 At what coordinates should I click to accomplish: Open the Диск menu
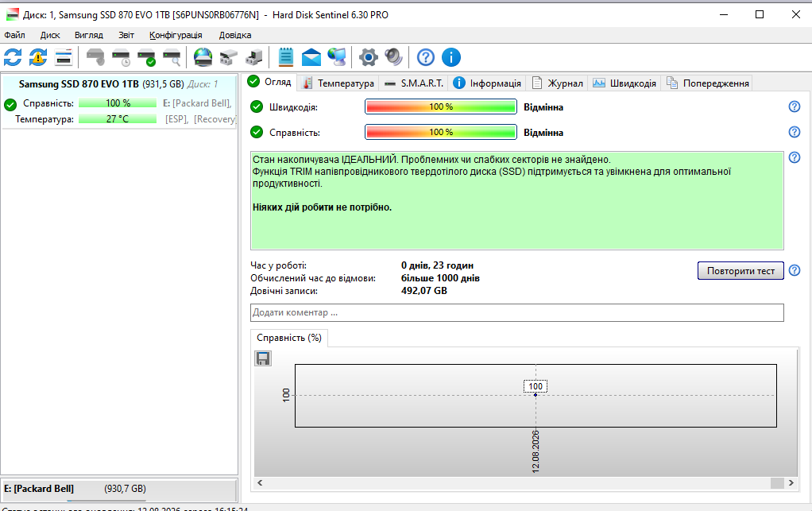[x=50, y=35]
